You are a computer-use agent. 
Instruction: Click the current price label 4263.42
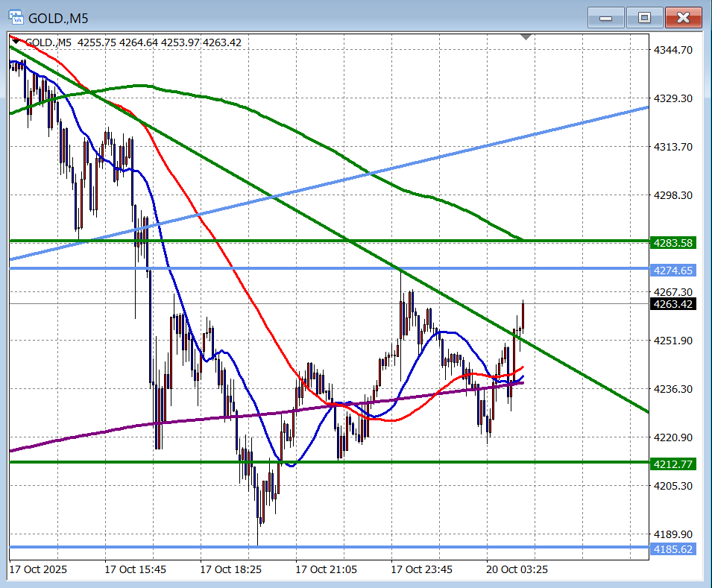[x=673, y=304]
